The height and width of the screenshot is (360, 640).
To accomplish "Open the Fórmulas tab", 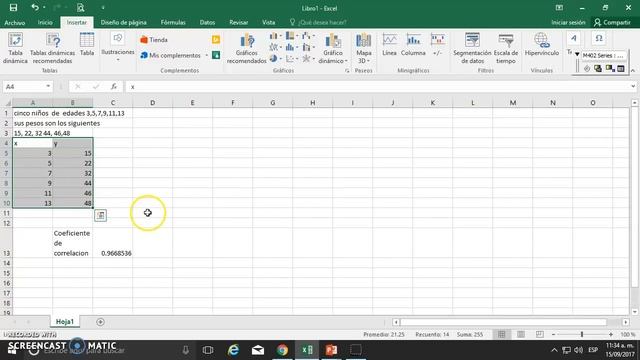I will pyautogui.click(x=173, y=22).
